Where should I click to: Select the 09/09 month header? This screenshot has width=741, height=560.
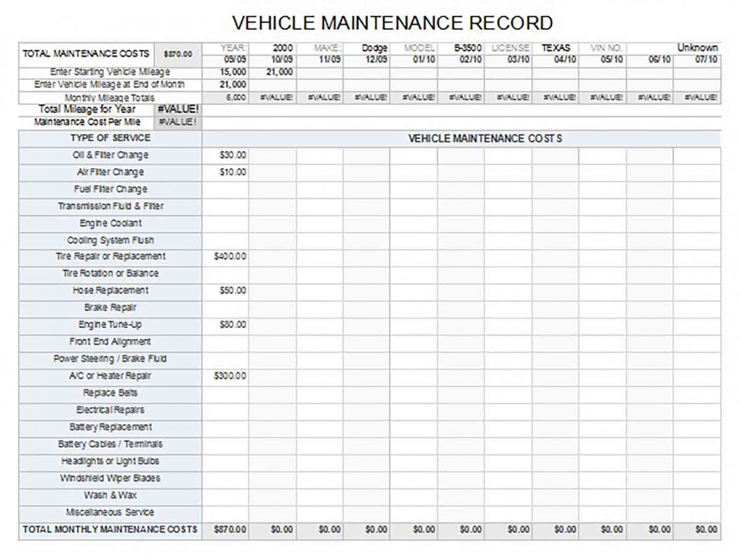tap(225, 60)
